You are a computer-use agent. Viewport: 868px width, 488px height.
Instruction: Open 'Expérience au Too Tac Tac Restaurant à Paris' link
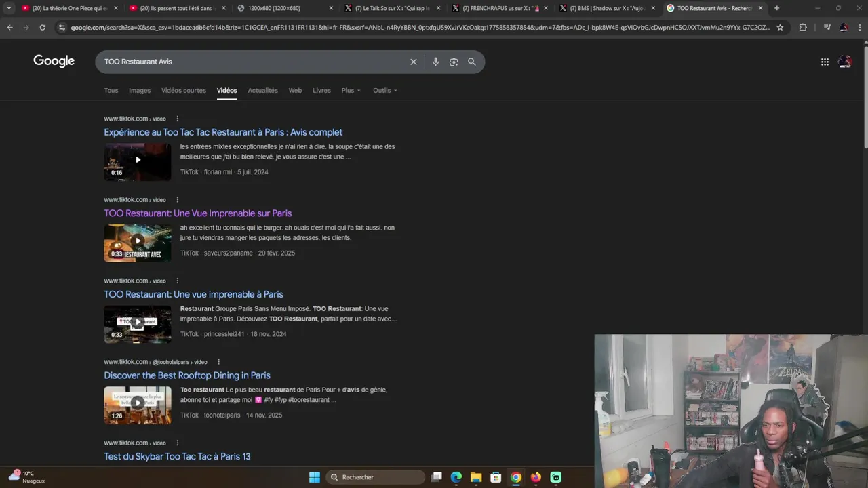[x=223, y=132]
